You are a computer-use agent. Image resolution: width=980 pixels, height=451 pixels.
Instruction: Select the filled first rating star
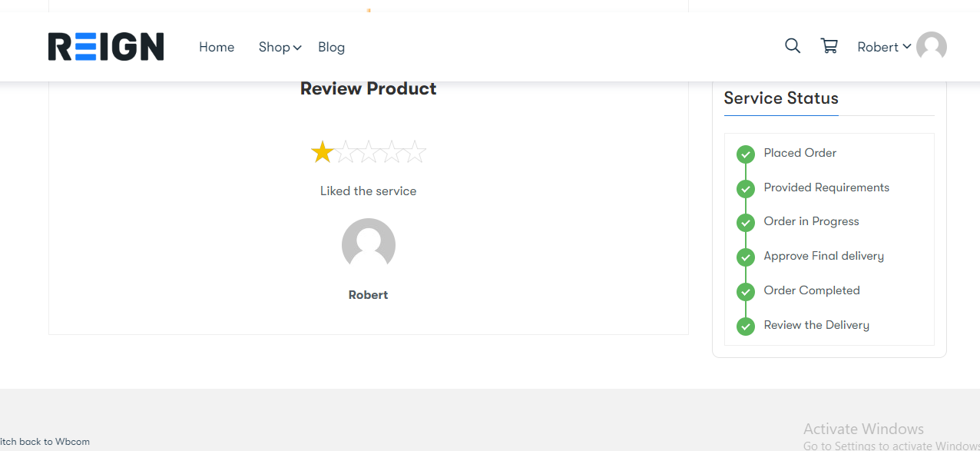point(323,152)
